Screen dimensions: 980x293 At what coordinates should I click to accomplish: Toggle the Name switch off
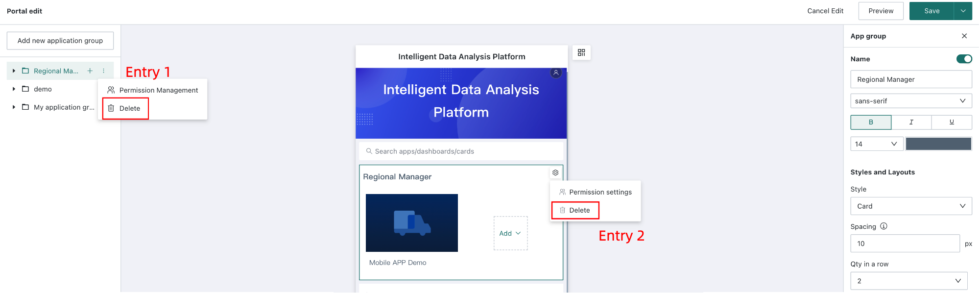964,59
